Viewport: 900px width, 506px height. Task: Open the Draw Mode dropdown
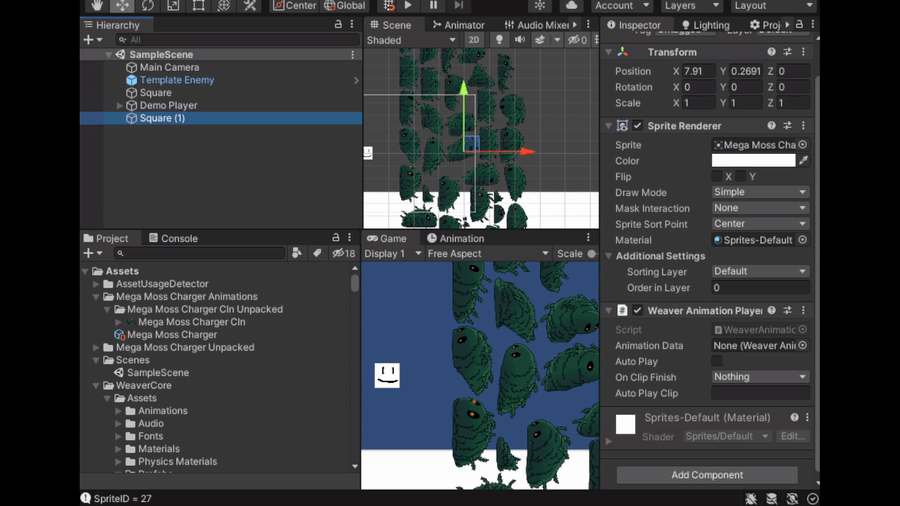[x=760, y=192]
